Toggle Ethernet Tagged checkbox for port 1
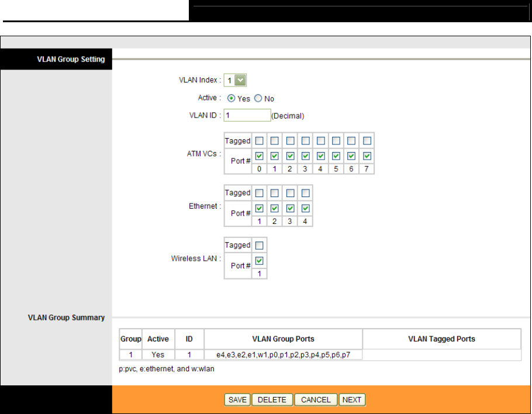 tap(259, 193)
